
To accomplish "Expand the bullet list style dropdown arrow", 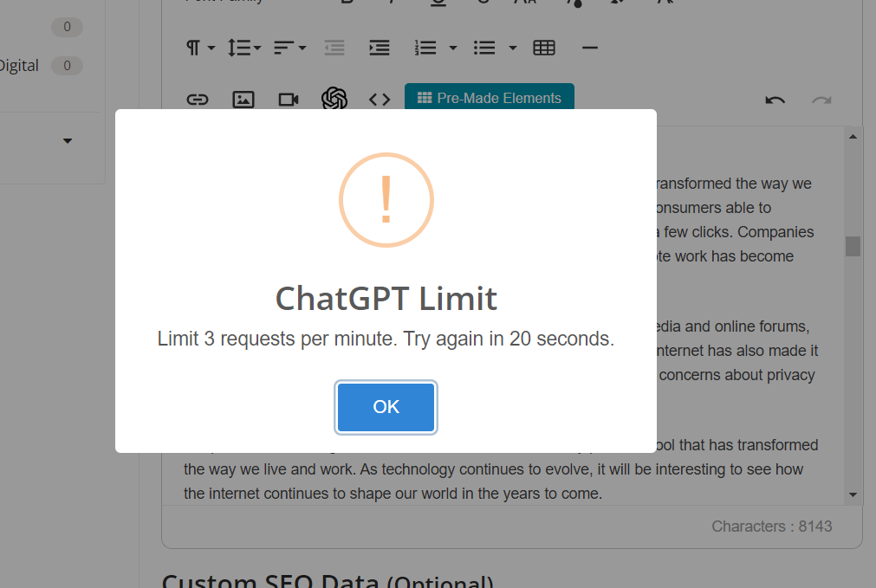I will tap(512, 48).
